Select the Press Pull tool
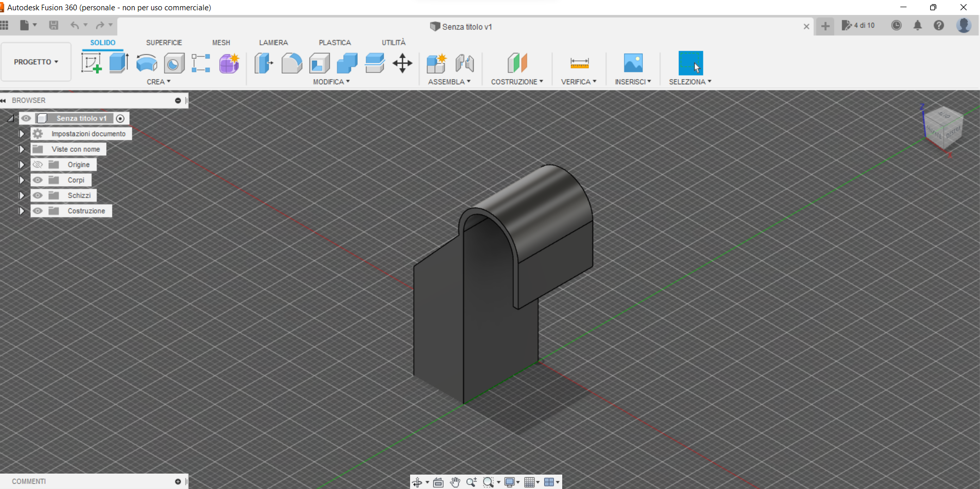This screenshot has height=489, width=980. tap(264, 63)
